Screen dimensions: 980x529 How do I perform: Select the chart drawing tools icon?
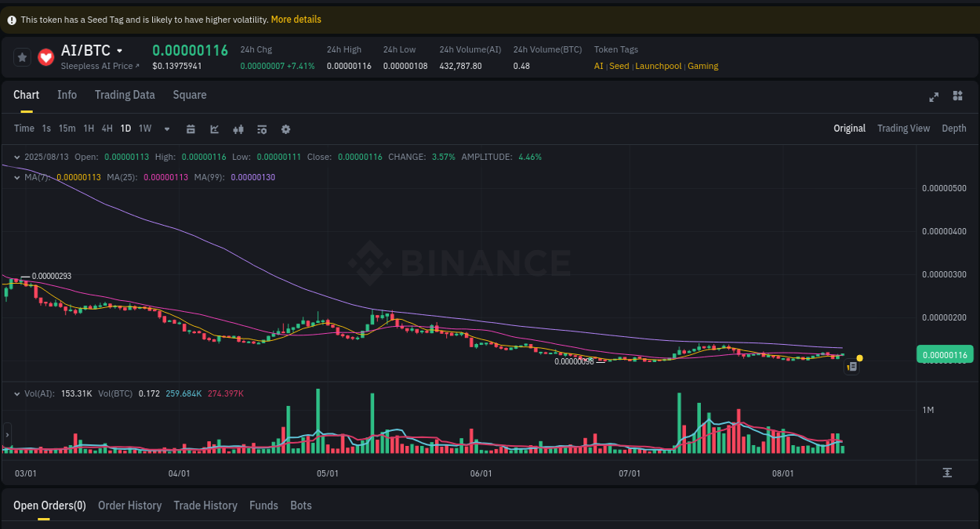pyautogui.click(x=214, y=129)
